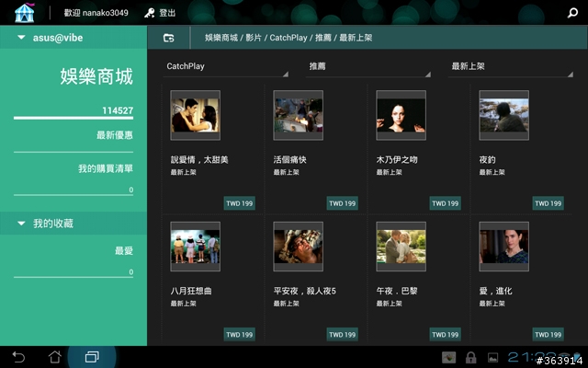The height and width of the screenshot is (368, 588).
Task: Click the title 八月狂想曲
Action: [x=191, y=291]
